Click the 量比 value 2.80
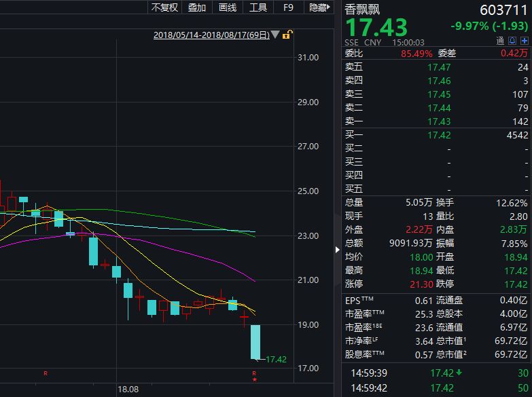The image size is (532, 397). coord(518,216)
